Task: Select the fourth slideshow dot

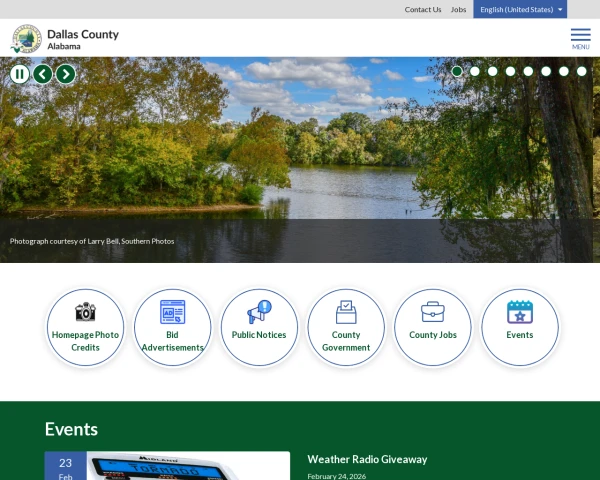Action: 510,71
